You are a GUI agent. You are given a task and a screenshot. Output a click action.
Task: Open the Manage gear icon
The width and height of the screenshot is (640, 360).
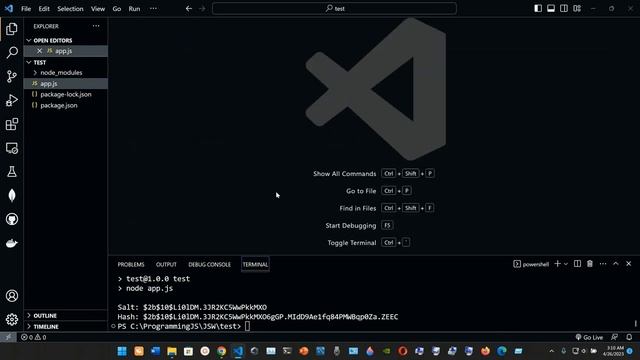12,319
